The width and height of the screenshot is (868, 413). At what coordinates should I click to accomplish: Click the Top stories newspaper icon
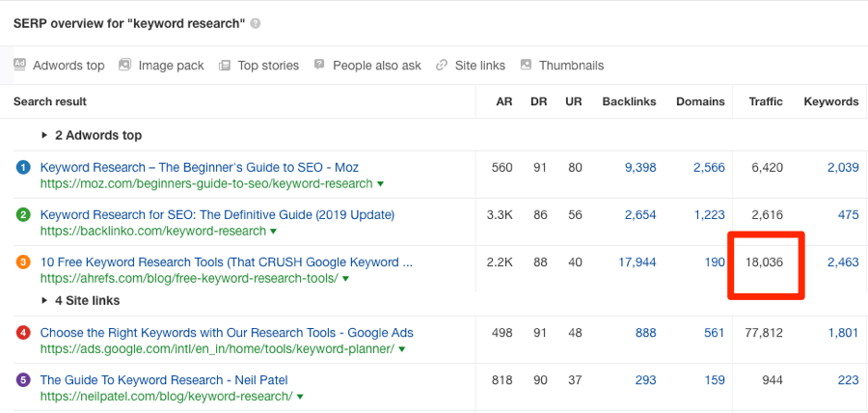[224, 66]
